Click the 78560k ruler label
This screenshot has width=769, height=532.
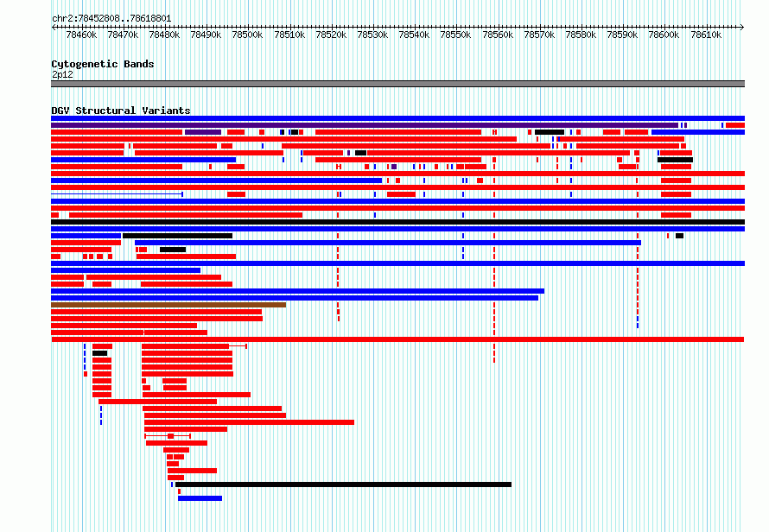coord(498,35)
